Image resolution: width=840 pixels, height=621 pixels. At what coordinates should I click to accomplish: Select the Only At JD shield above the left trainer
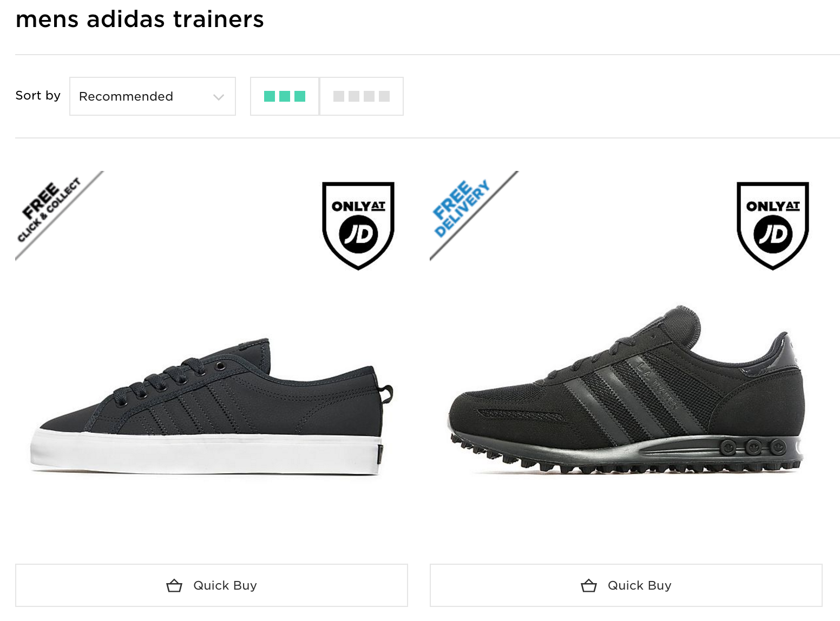[358, 224]
